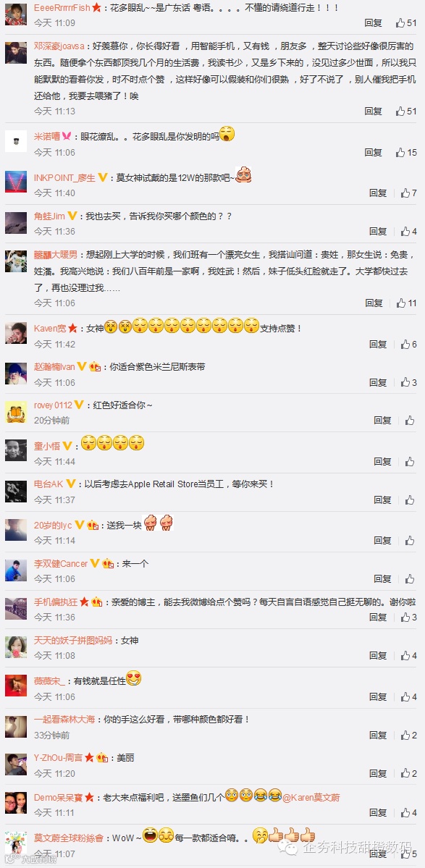The height and width of the screenshot is (868, 425).
Task: Open the @Karen莫文蔚 mention link
Action: 311,798
